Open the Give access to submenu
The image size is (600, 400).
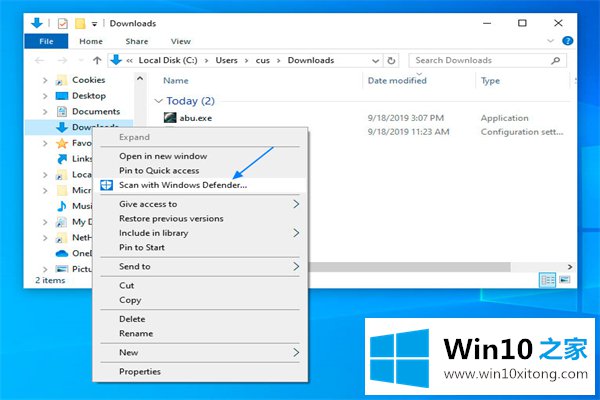(199, 204)
